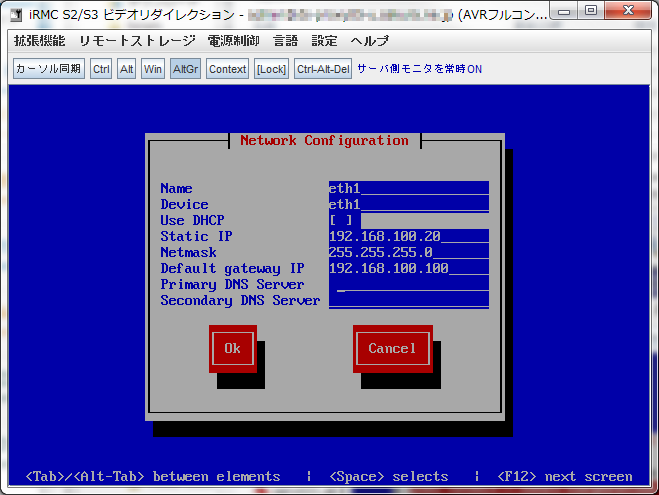Toggle the カーソル同期 button

[48, 69]
